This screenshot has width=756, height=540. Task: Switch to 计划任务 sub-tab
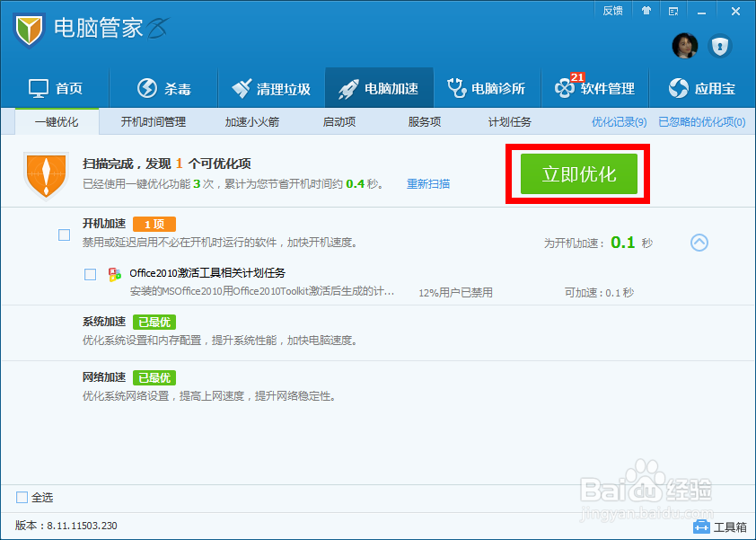click(x=510, y=122)
